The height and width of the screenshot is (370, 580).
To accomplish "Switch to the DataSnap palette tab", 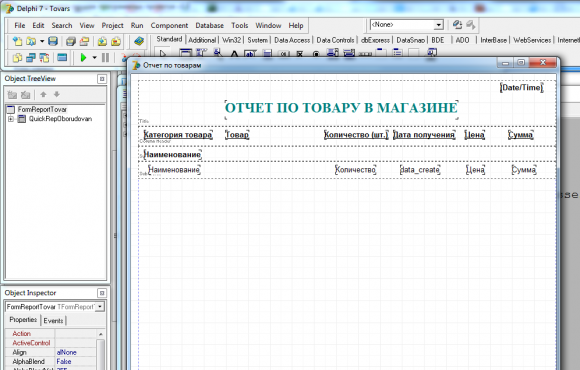I will 411,40.
